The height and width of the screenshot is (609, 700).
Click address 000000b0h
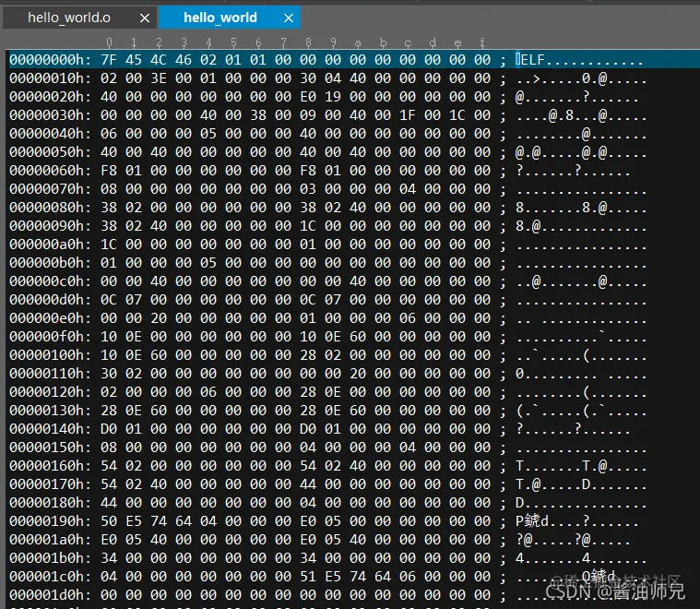(x=50, y=263)
